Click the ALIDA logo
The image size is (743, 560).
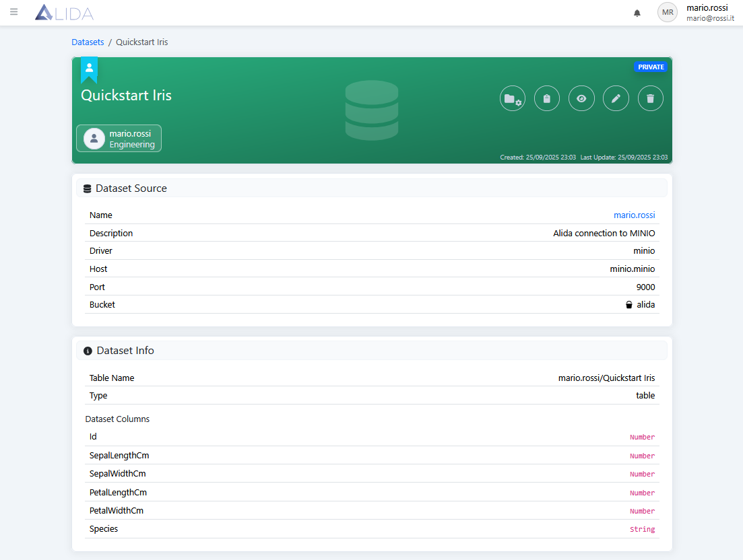(65, 12)
